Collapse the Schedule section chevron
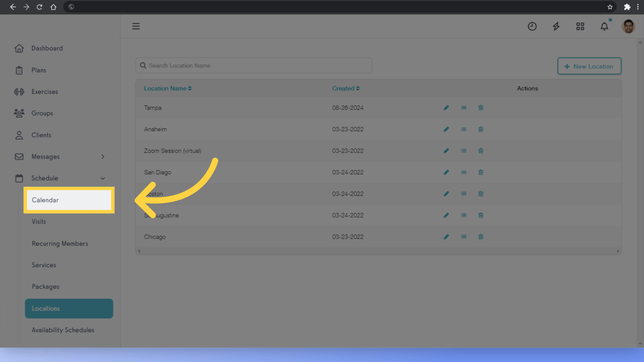 103,178
